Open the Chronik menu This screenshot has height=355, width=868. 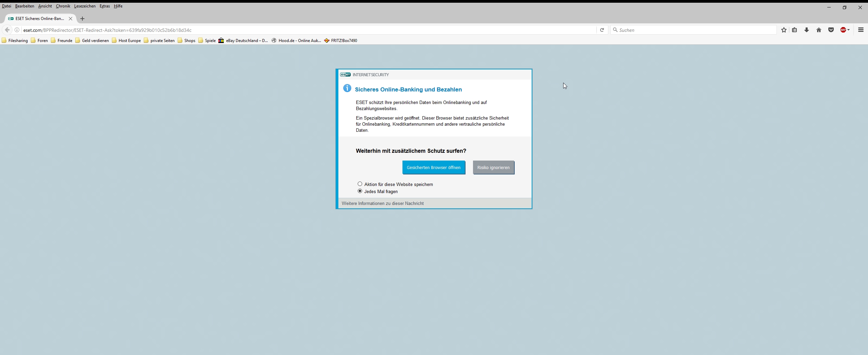pyautogui.click(x=63, y=6)
